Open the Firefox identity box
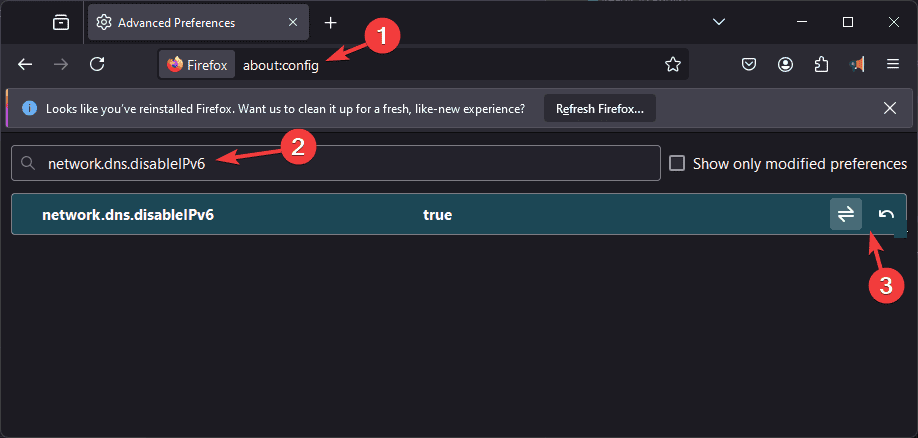Screen dimensions: 918x438 (197, 65)
